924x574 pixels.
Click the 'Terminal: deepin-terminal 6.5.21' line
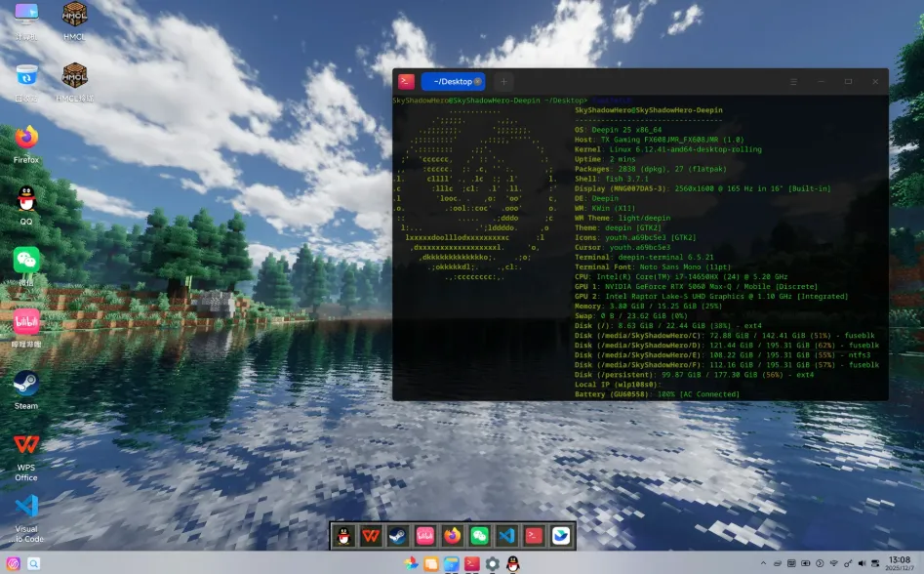tap(644, 258)
